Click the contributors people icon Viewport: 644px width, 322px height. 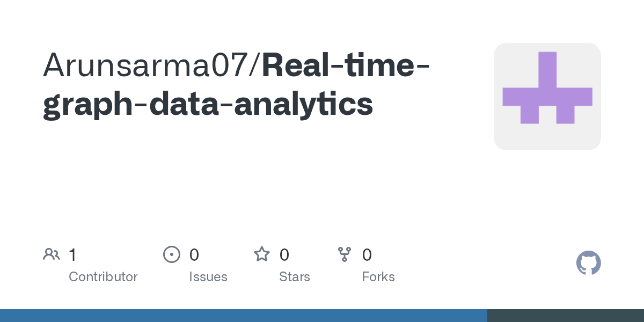tap(52, 254)
